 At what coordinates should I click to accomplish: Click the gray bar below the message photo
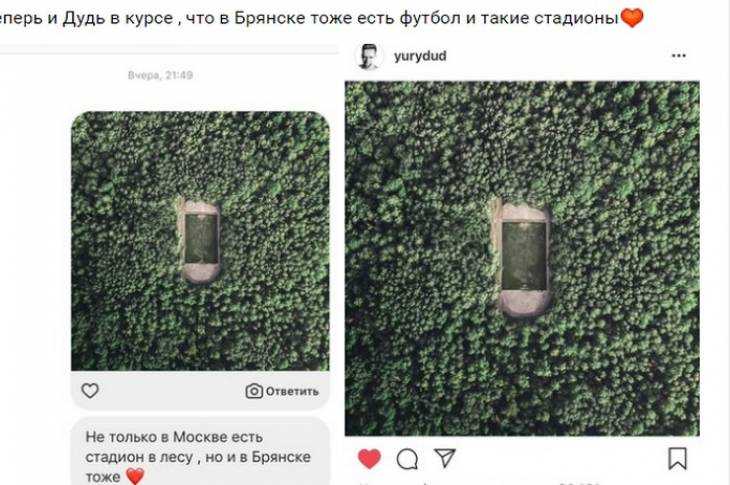coord(200,390)
